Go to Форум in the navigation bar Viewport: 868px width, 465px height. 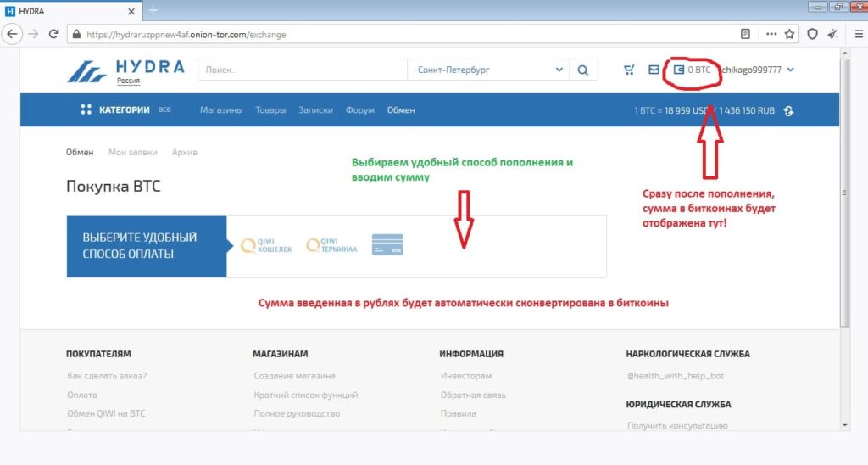coord(360,109)
